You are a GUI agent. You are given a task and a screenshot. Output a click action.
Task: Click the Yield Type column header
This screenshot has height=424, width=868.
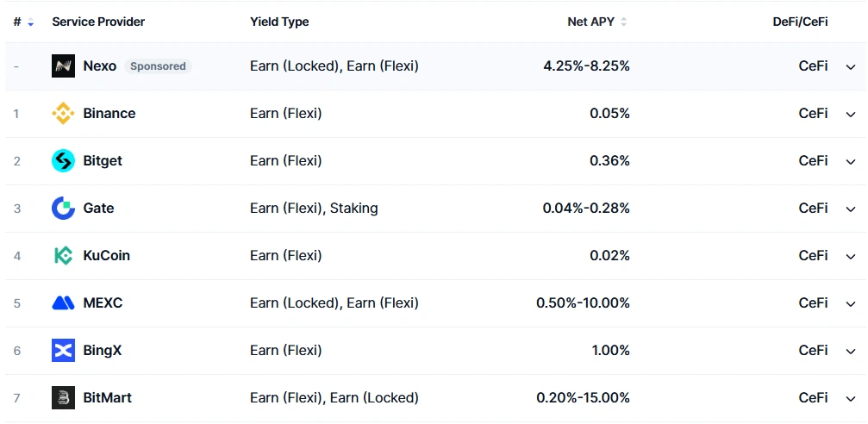[x=279, y=22]
